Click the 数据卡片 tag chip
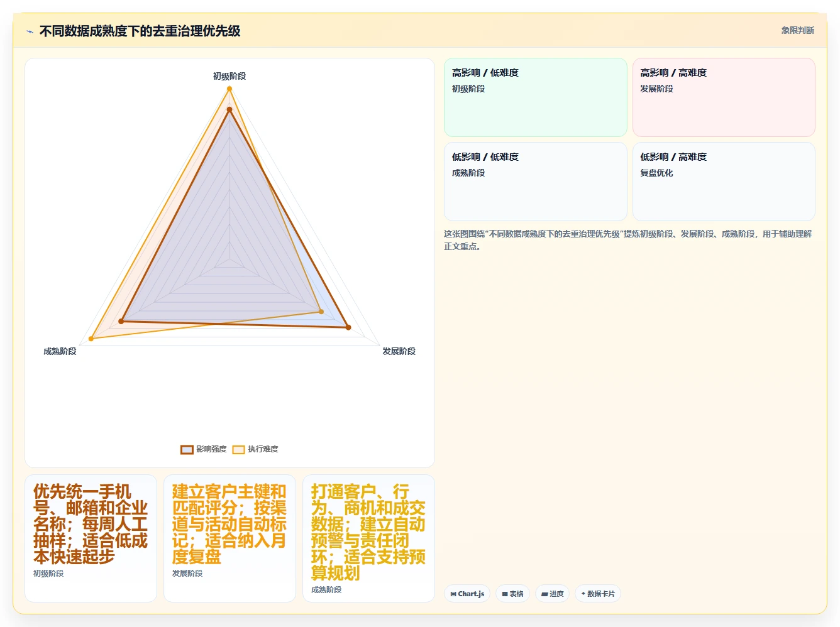840x627 pixels. 598,594
